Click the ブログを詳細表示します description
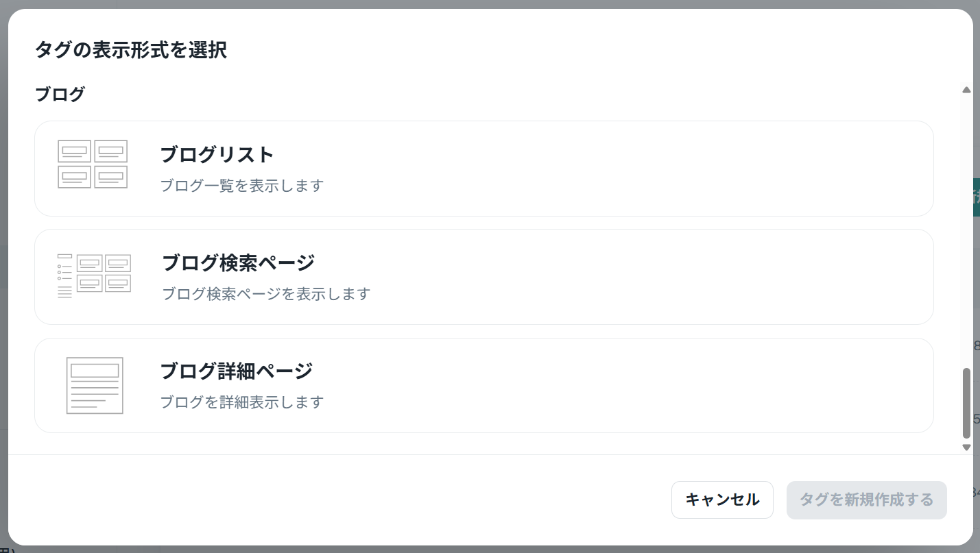 pyautogui.click(x=241, y=402)
